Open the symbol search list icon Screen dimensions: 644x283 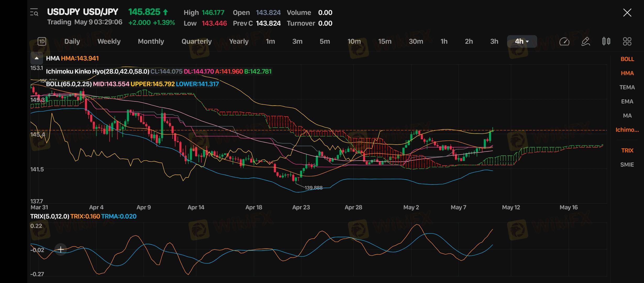point(34,12)
